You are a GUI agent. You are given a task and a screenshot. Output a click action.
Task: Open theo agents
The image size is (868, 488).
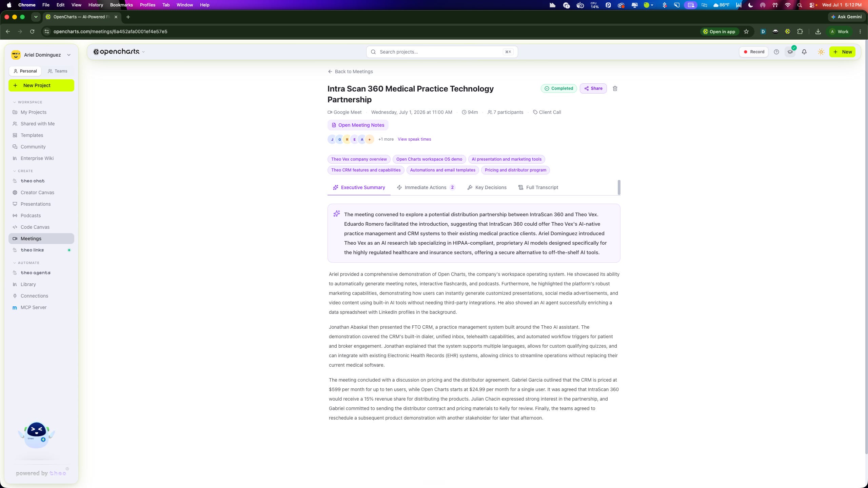(x=41, y=273)
